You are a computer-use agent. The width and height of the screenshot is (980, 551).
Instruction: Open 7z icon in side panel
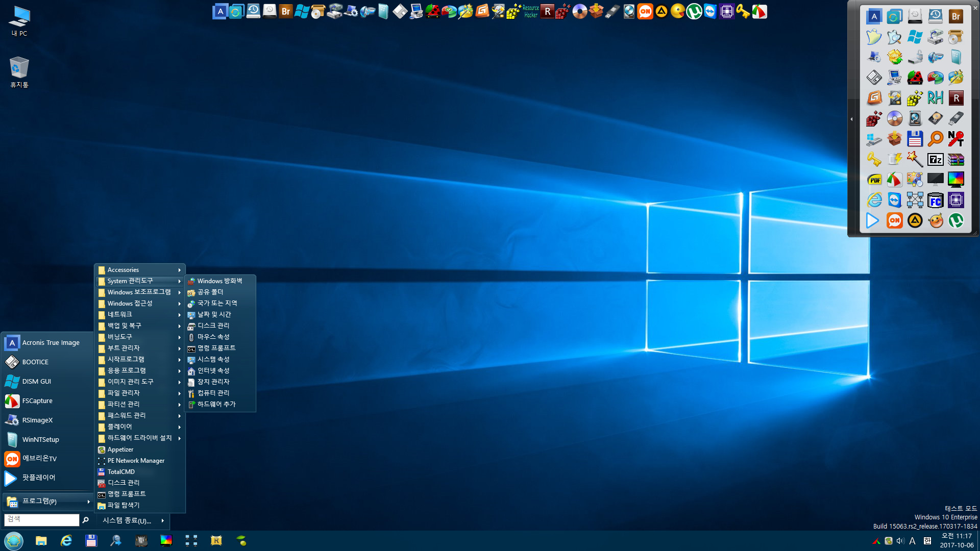[x=935, y=160]
